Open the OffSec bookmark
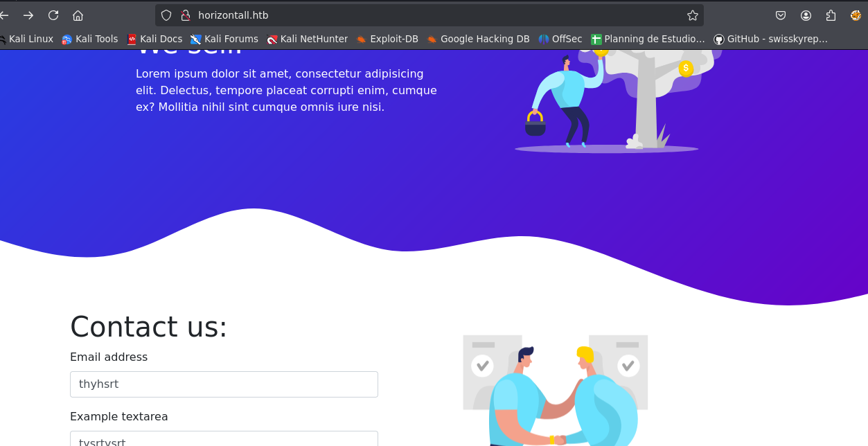The height and width of the screenshot is (446, 868). [x=560, y=39]
